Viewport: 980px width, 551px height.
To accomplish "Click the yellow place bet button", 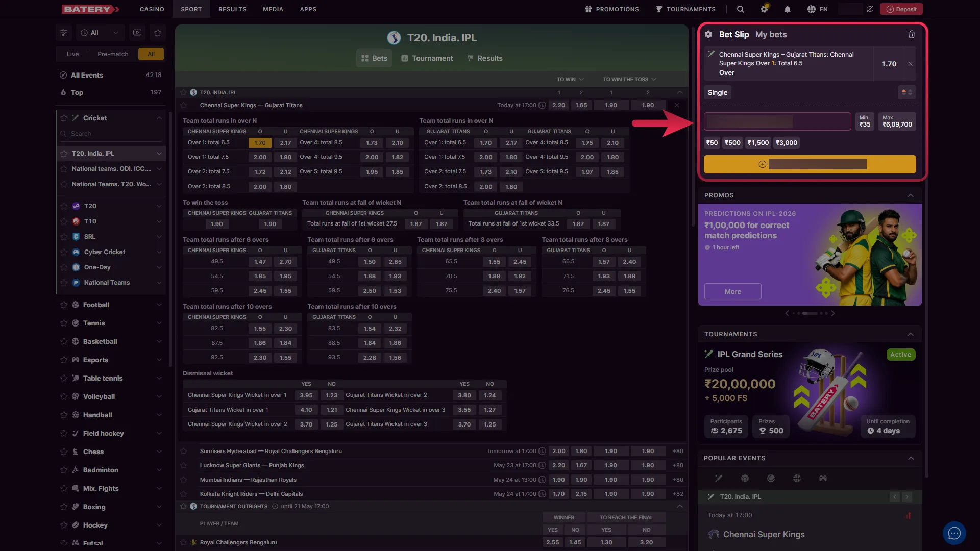I will tap(810, 164).
